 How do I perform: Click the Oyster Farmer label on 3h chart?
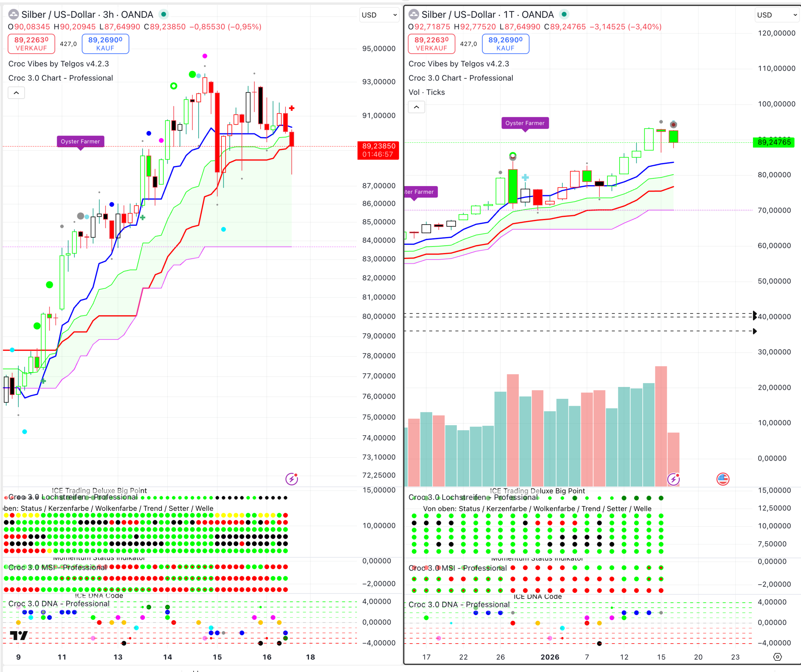point(80,142)
